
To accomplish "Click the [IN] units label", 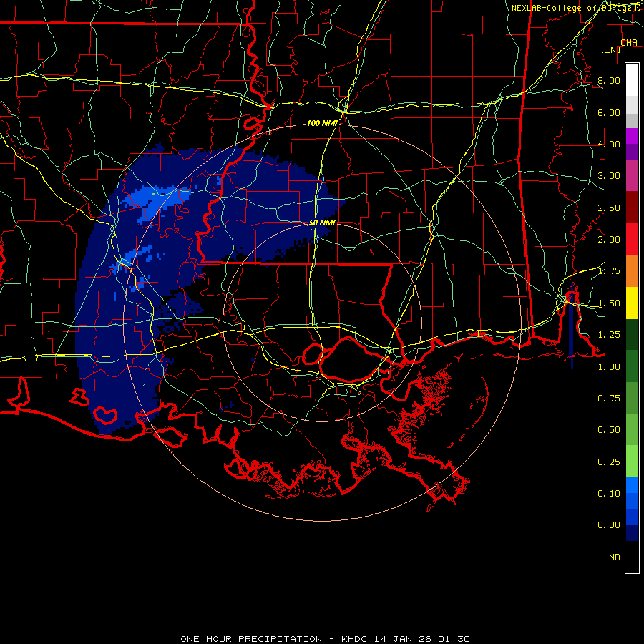I will pos(610,49).
